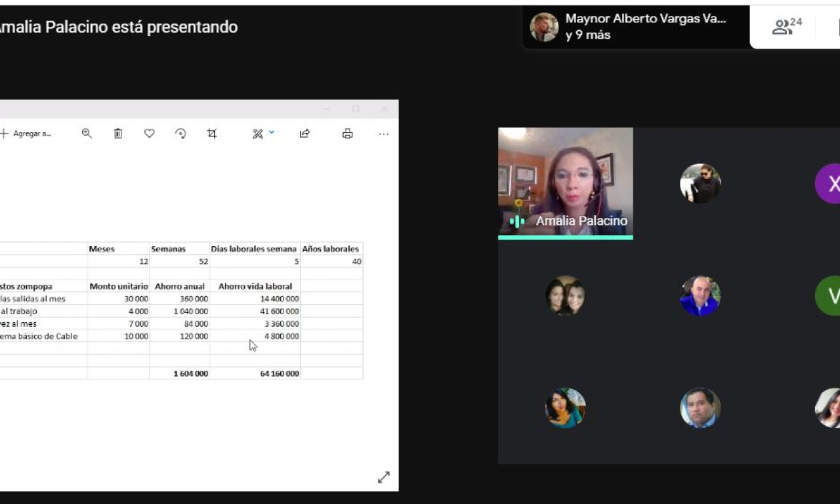Click the share icon in Photos toolbar
The width and height of the screenshot is (840, 504).
304,134
